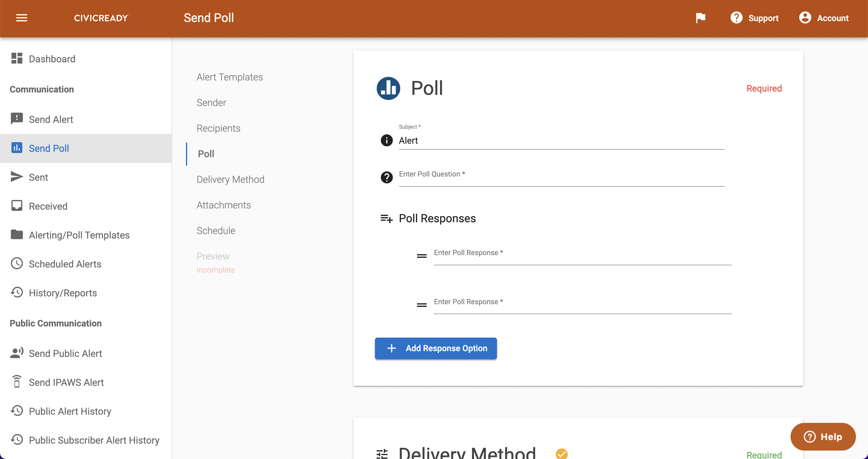Select Send Alert in the sidebar
This screenshot has height=459, width=868.
[51, 119]
